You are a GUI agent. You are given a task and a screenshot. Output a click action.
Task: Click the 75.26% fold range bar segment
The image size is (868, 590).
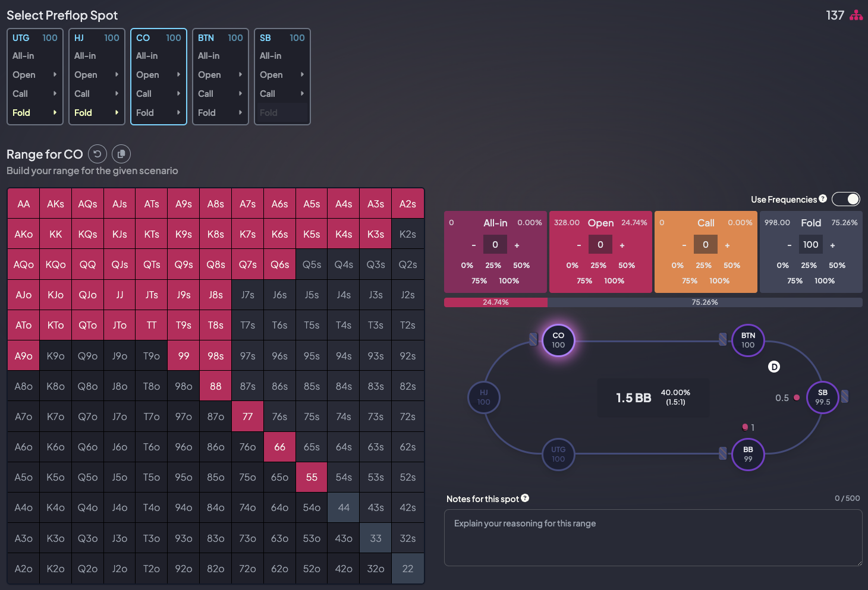(705, 302)
